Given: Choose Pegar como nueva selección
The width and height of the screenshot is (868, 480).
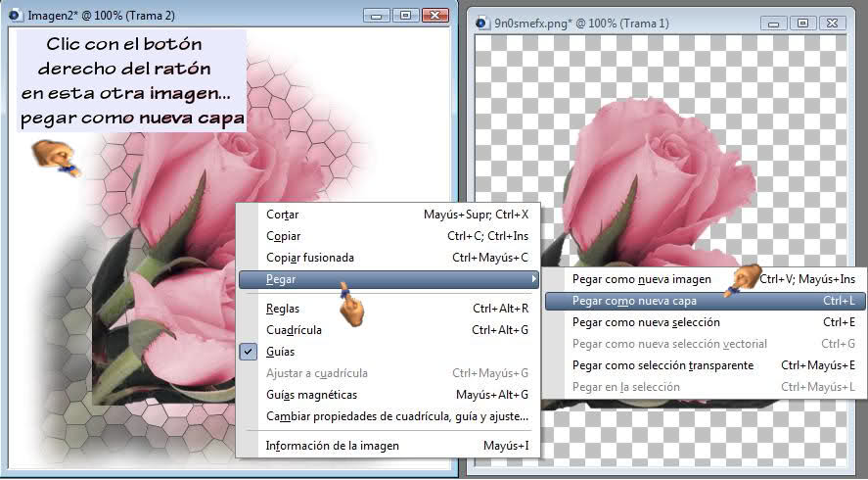Looking at the screenshot, I should click(705, 322).
